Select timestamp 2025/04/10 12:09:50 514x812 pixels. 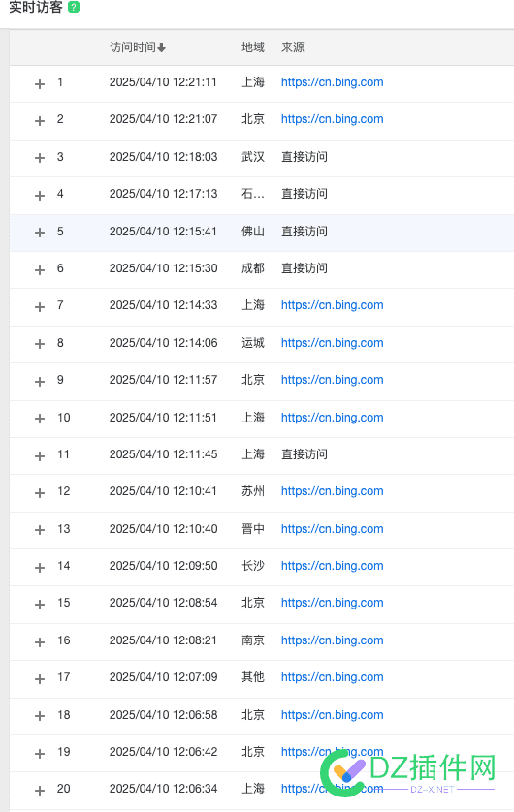(163, 566)
